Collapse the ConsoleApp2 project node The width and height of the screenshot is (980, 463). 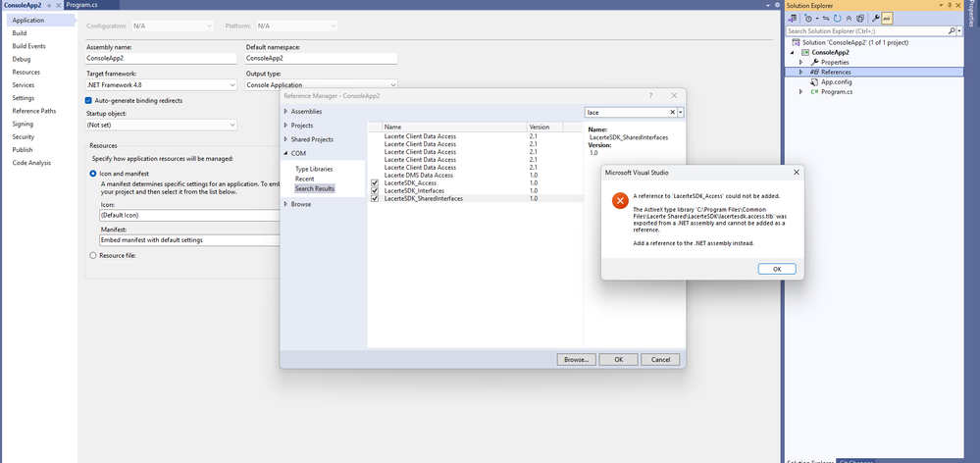click(794, 53)
